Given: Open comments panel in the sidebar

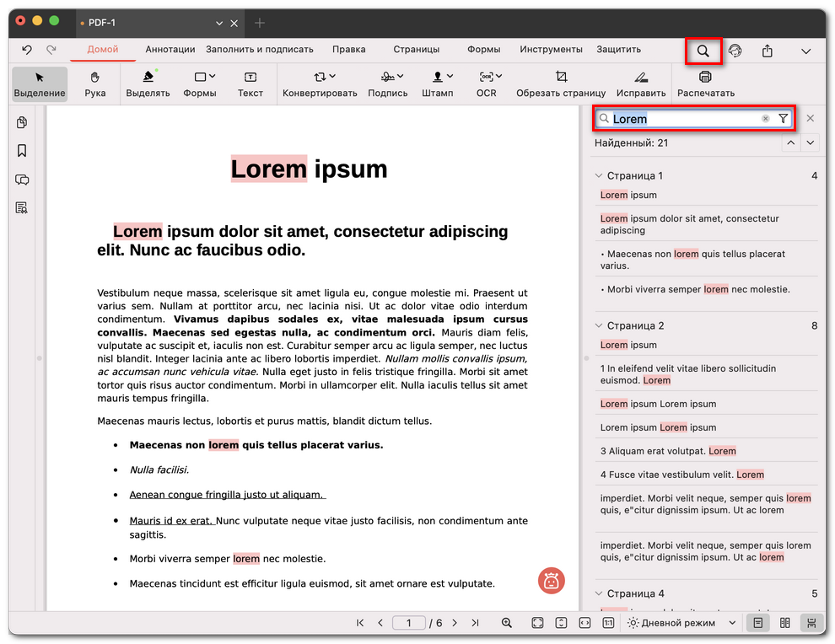Looking at the screenshot, I should (x=21, y=180).
